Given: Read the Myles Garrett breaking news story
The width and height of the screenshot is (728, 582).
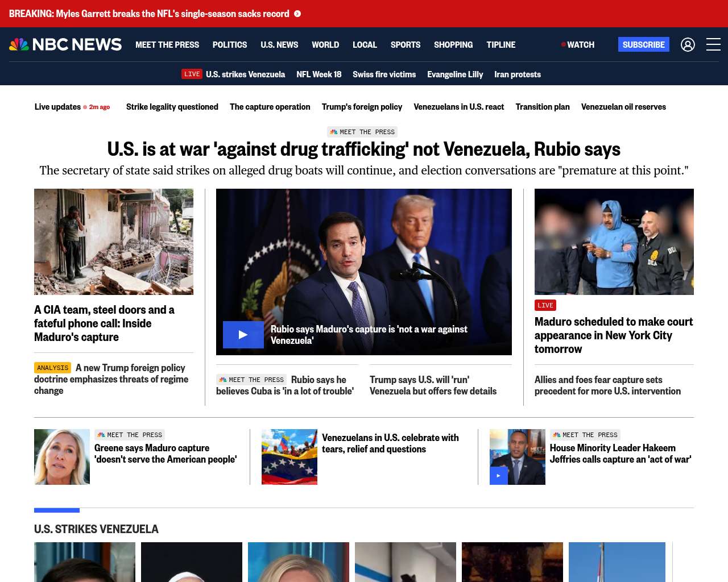Looking at the screenshot, I should click(149, 14).
